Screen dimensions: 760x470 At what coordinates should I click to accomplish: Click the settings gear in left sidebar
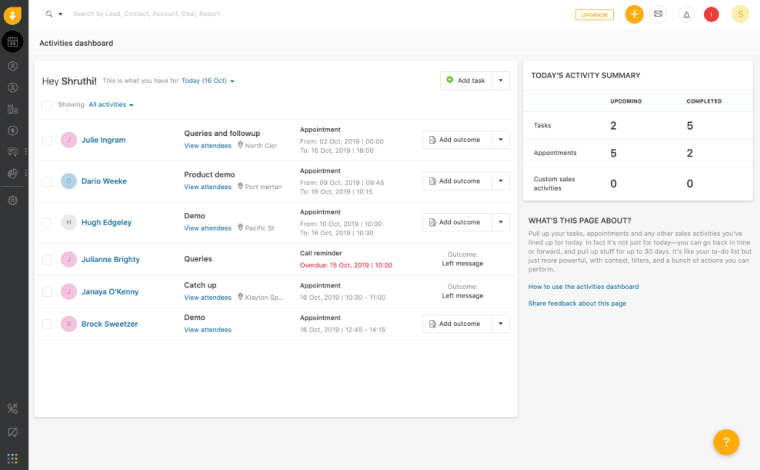click(13, 200)
